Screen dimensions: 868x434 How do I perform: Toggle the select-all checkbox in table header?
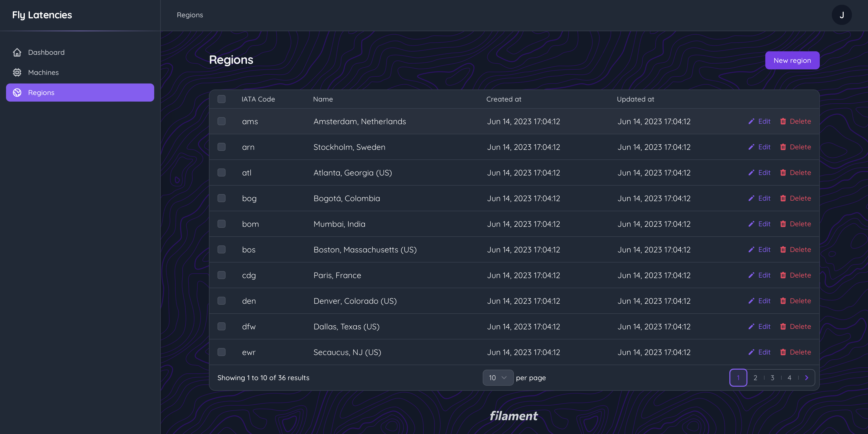pos(221,99)
